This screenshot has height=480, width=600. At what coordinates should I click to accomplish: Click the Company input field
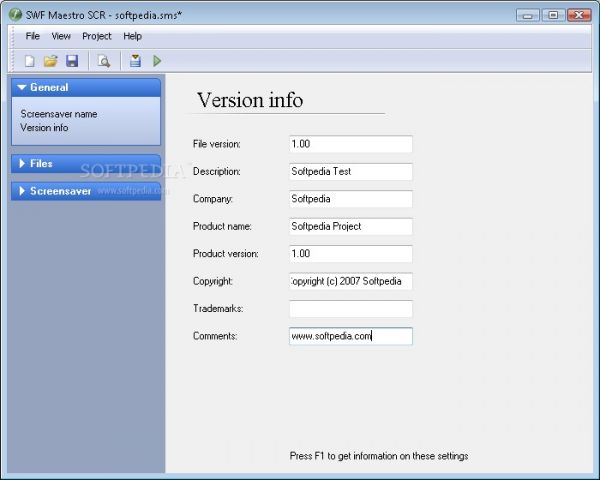(351, 199)
